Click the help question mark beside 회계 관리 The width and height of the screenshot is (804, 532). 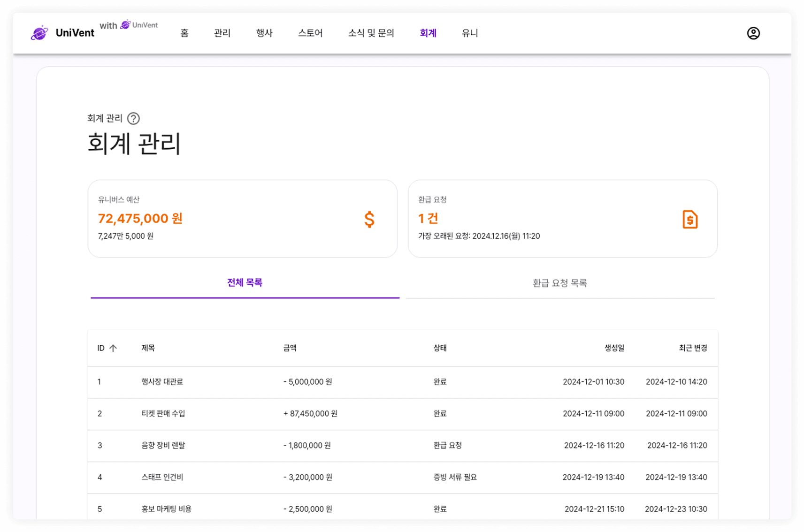[x=133, y=118]
